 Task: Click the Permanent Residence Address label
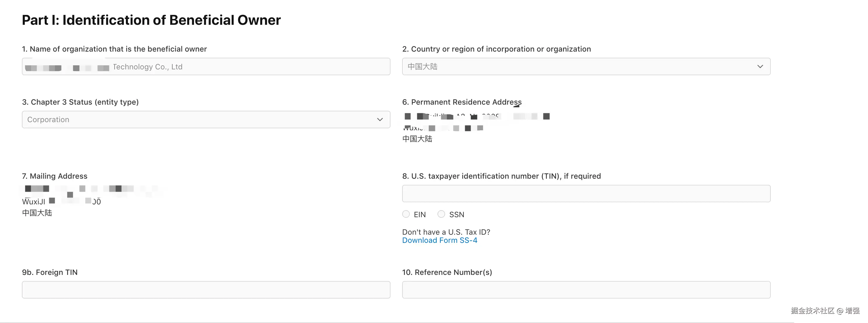(462, 102)
